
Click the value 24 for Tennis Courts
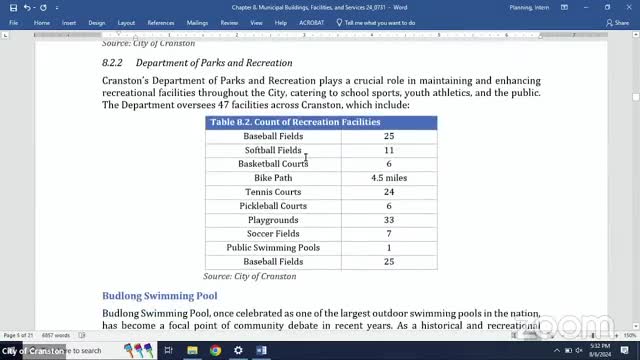(x=389, y=192)
